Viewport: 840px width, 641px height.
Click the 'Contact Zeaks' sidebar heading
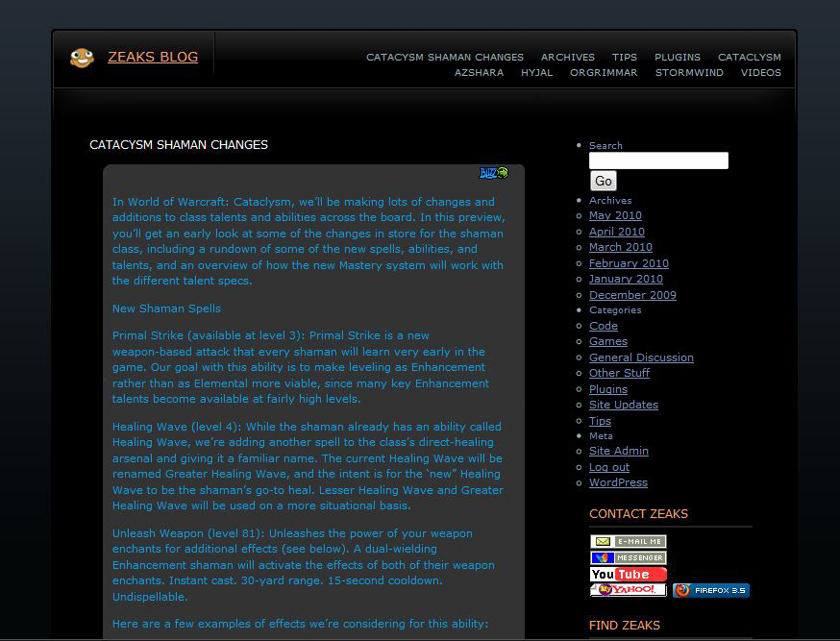pyautogui.click(x=638, y=513)
